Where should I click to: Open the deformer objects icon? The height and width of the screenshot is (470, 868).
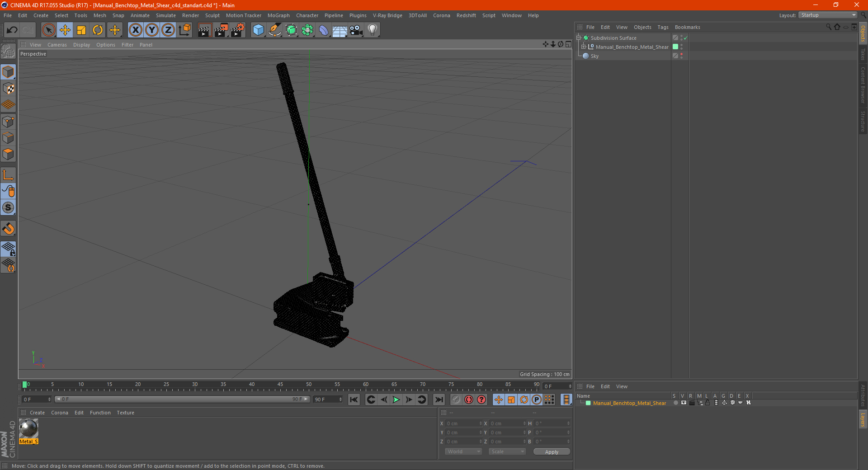click(x=324, y=30)
